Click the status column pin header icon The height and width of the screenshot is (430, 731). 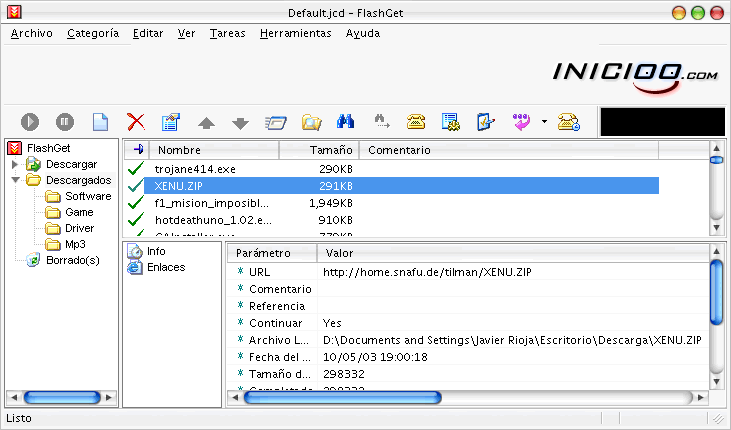(138, 149)
